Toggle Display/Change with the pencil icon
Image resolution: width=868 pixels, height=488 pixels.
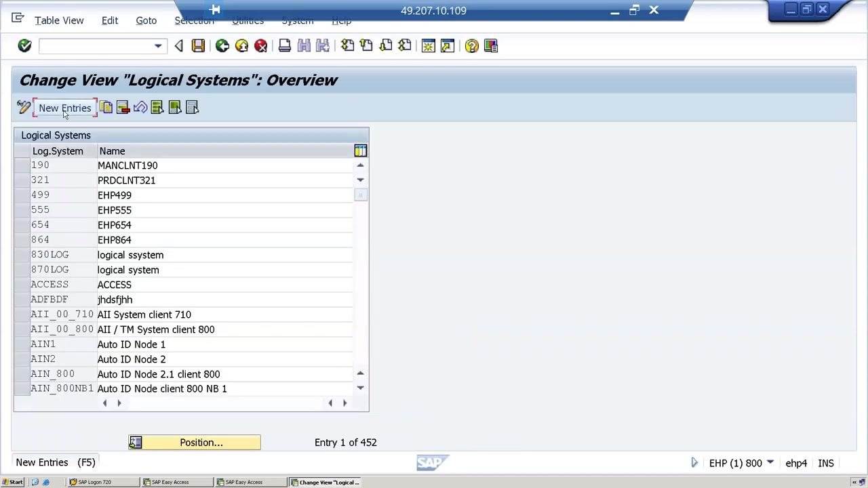24,107
